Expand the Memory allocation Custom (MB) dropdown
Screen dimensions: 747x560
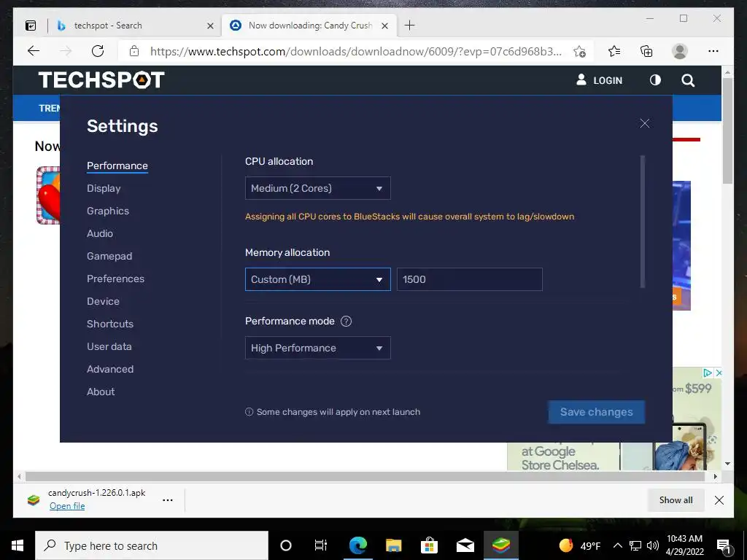(318, 279)
